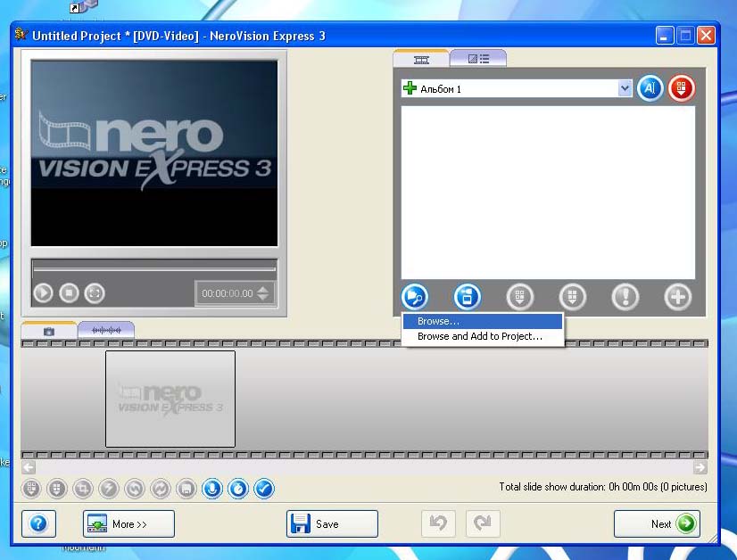The height and width of the screenshot is (560, 737).
Task: Click the green plus icon in album box
Action: [410, 88]
